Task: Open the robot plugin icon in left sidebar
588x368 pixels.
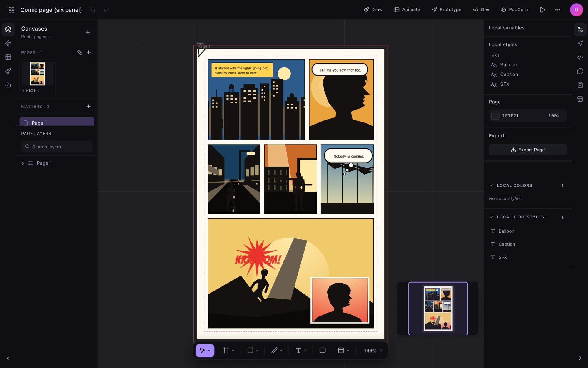Action: pyautogui.click(x=8, y=85)
